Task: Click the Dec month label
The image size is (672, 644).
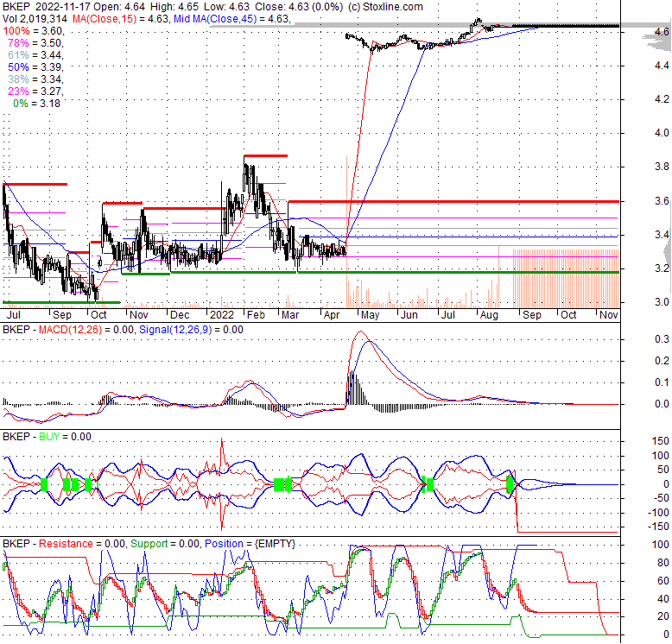Action: pos(180,315)
